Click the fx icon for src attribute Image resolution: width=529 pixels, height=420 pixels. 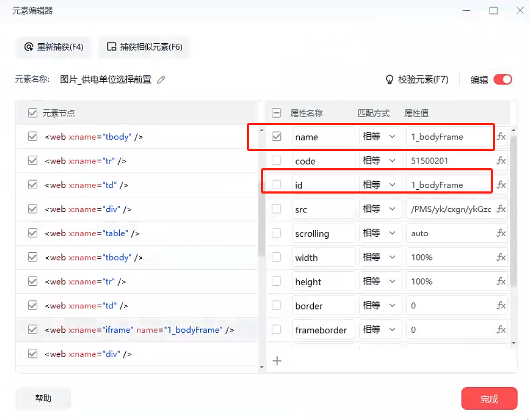[x=501, y=209]
